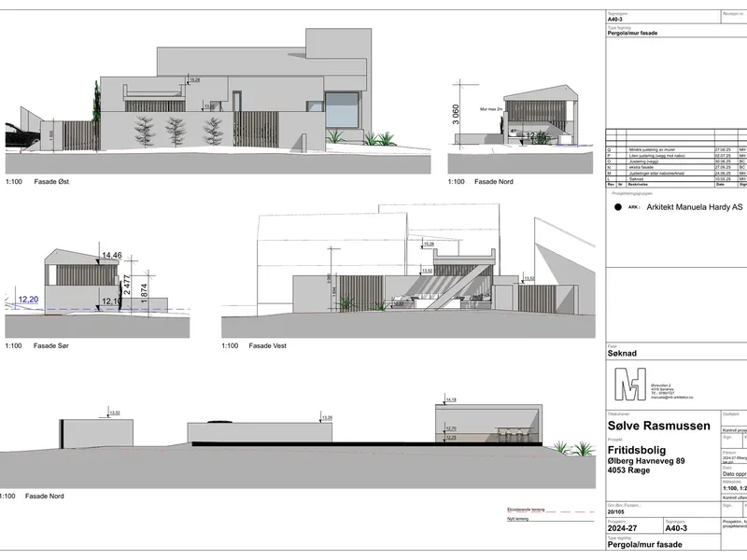Click the '12,70' level value
The image size is (747, 560).
pos(451,428)
